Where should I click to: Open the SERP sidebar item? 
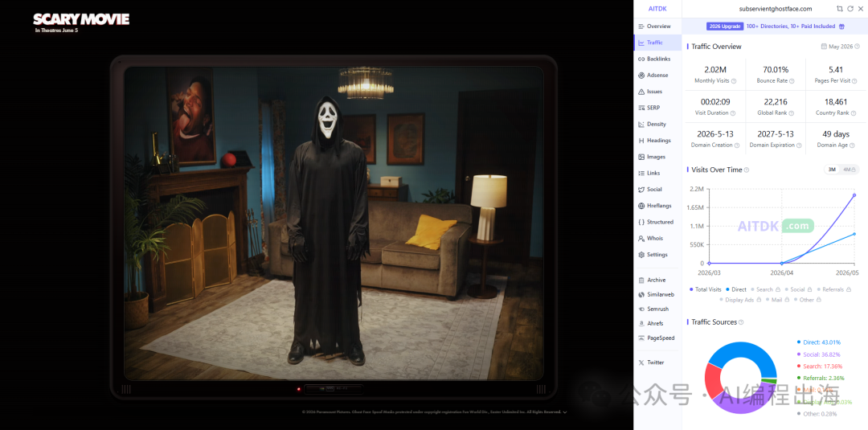(x=657, y=108)
